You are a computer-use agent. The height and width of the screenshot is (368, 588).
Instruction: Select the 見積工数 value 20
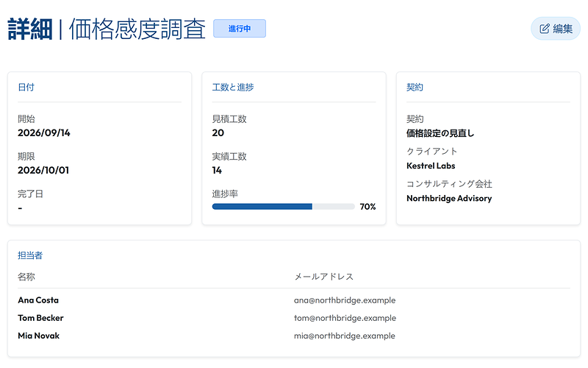(218, 133)
